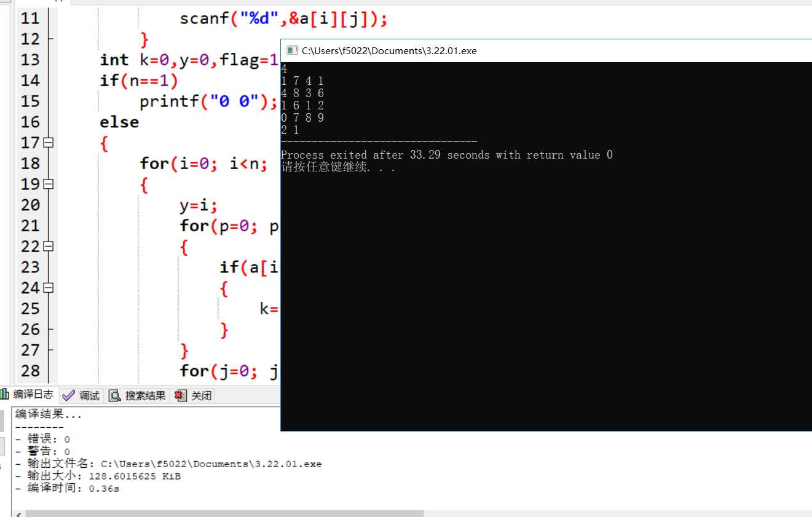
Task: Collapse the fold marker at line 24
Action: click(49, 288)
